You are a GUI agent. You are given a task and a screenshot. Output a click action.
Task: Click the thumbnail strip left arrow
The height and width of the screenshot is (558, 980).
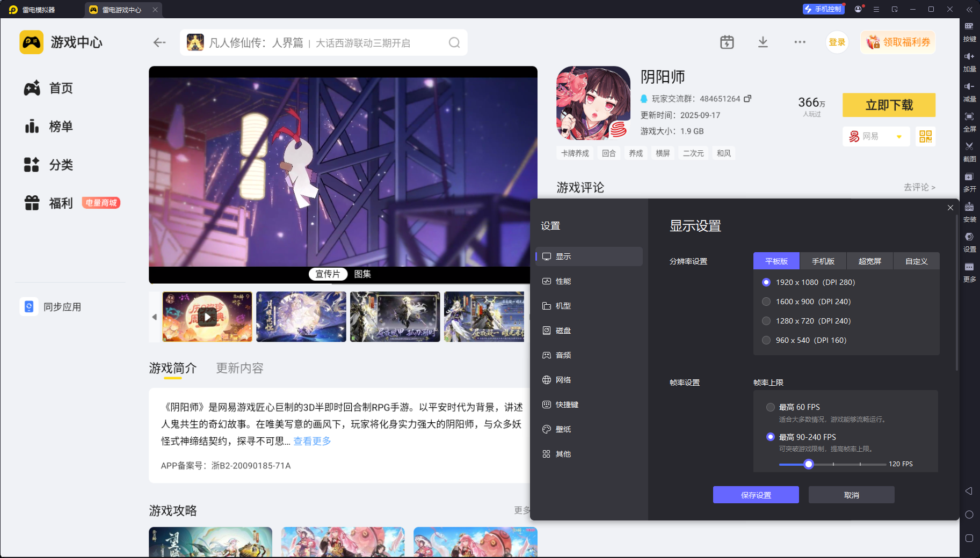coord(155,317)
